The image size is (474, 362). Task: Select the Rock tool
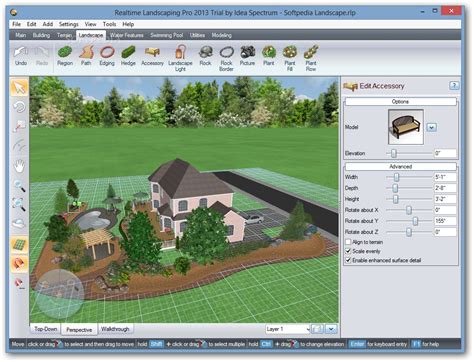pos(205,55)
